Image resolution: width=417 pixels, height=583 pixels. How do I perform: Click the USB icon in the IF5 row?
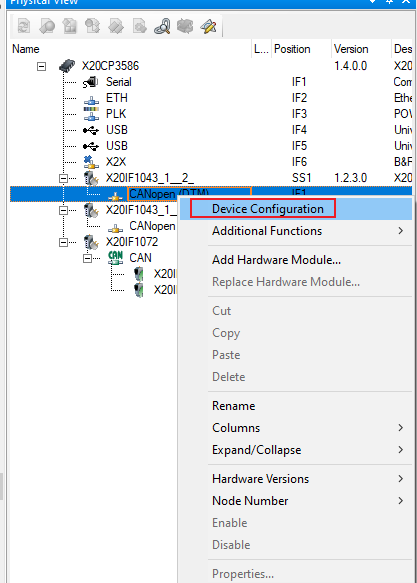point(91,146)
